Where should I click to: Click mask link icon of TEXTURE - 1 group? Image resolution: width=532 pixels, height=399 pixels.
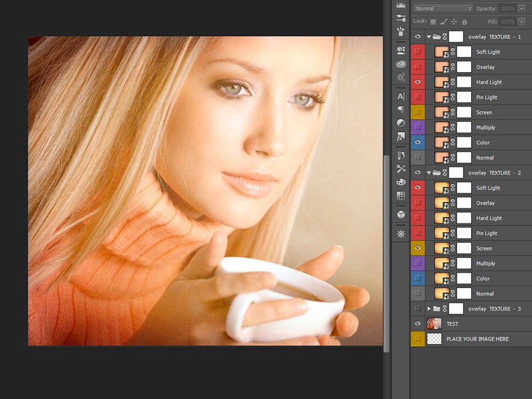pos(445,37)
